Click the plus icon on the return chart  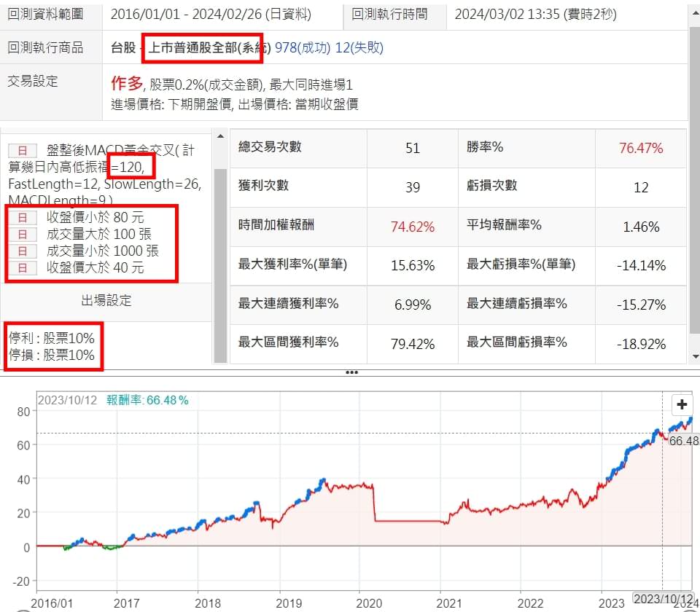coord(682,405)
